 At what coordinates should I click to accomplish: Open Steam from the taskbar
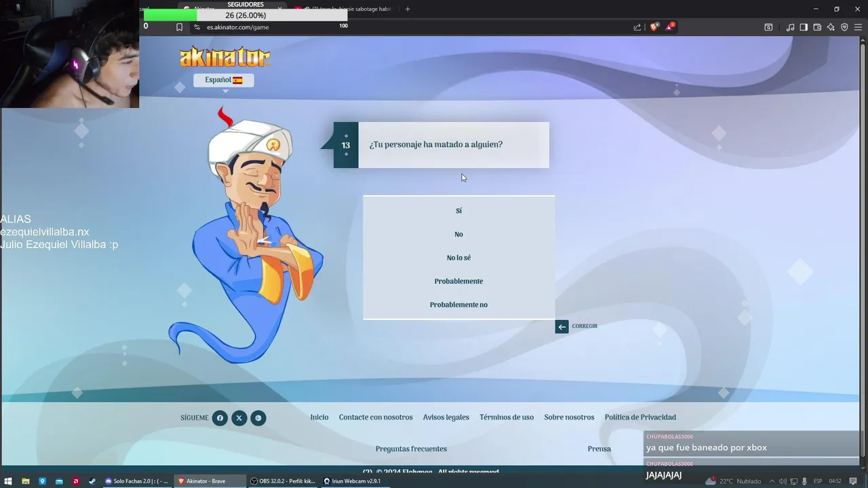[92, 481]
